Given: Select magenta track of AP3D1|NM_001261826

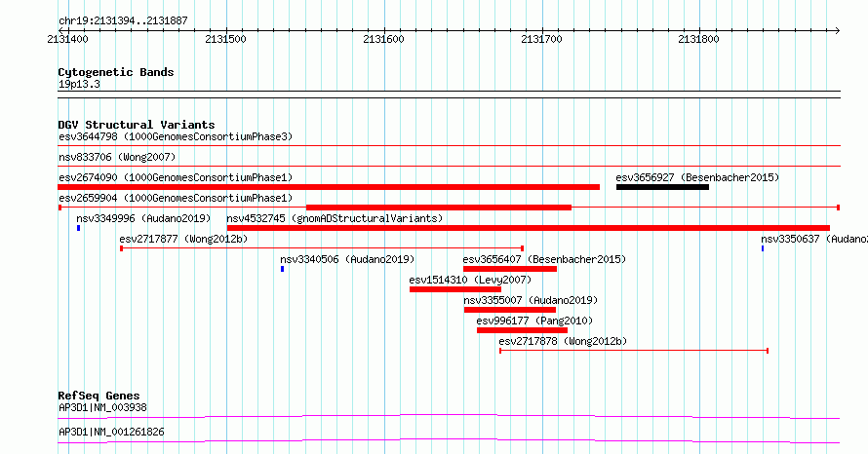Looking at the screenshot, I should (449, 440).
